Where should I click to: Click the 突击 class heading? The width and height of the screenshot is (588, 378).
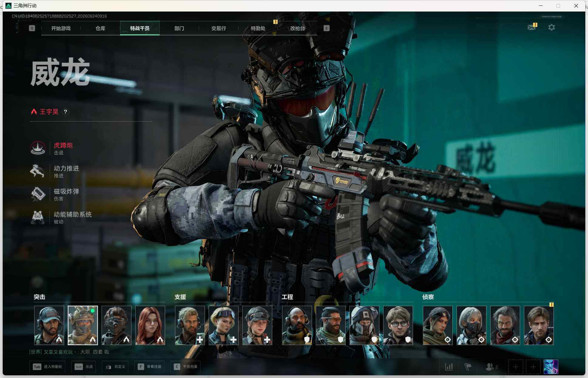39,297
